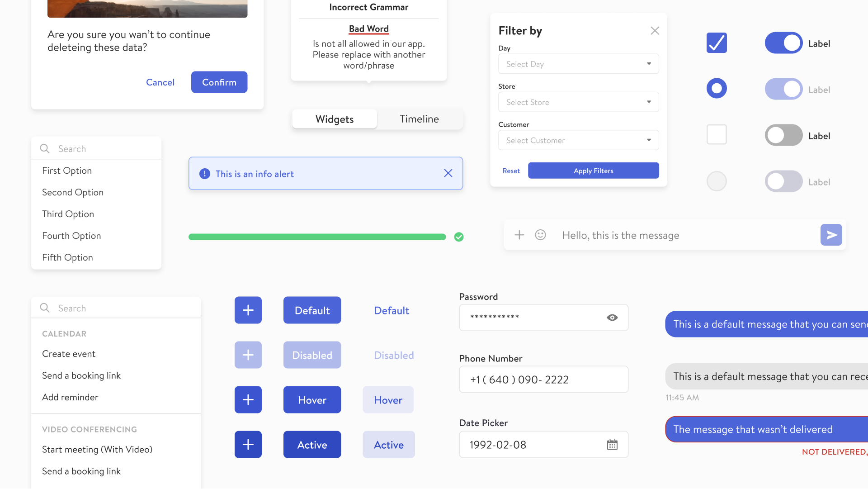Screen dimensions: 868x489
Task: Click the search icon in calendar menu
Action: click(x=45, y=308)
